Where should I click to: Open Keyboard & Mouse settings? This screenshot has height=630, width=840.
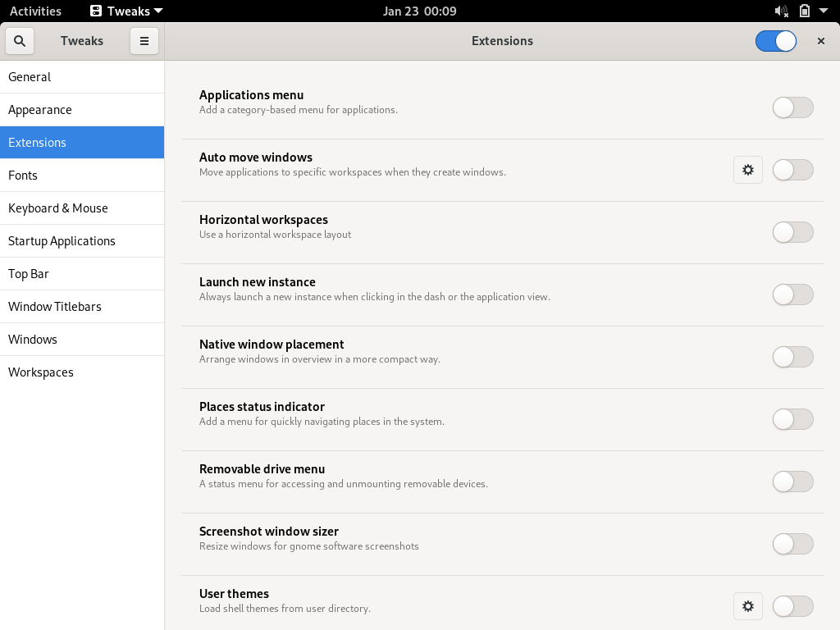(x=58, y=208)
